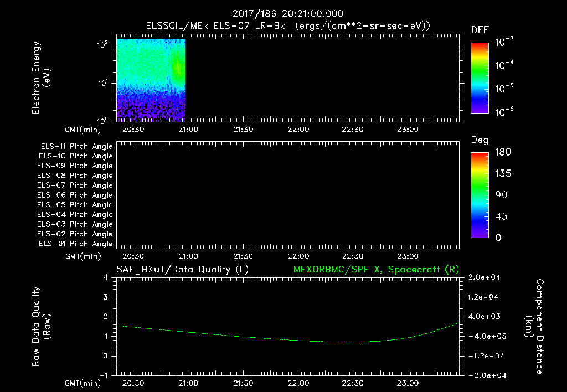Click the ELS-07 Pitch Angle label
This screenshot has height=392, width=567.
tap(75, 185)
